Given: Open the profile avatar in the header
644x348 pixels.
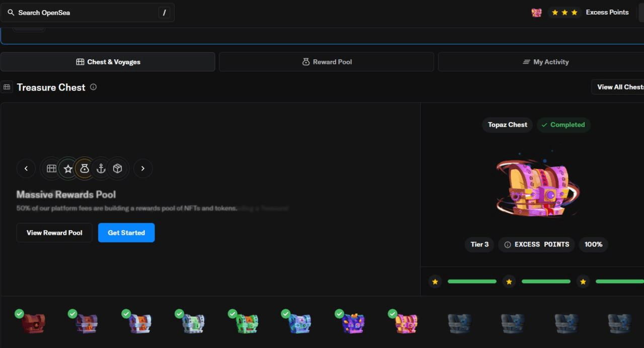Looking at the screenshot, I should [x=536, y=13].
